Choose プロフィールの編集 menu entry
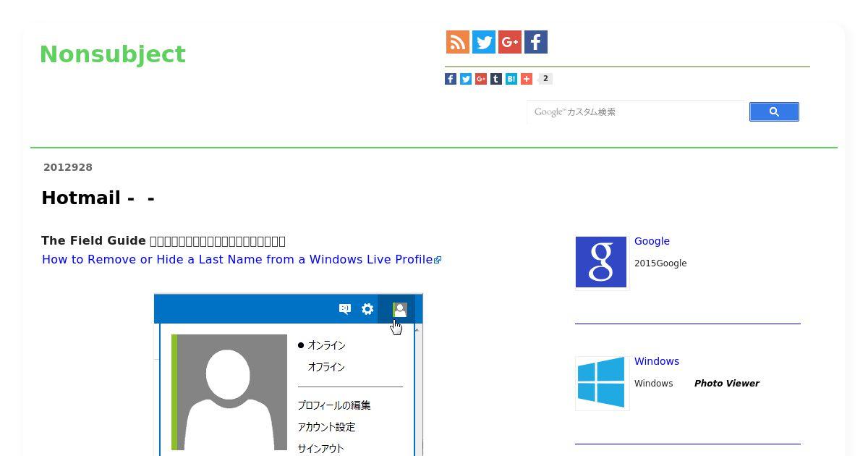This screenshot has height=456, width=868. 334,405
